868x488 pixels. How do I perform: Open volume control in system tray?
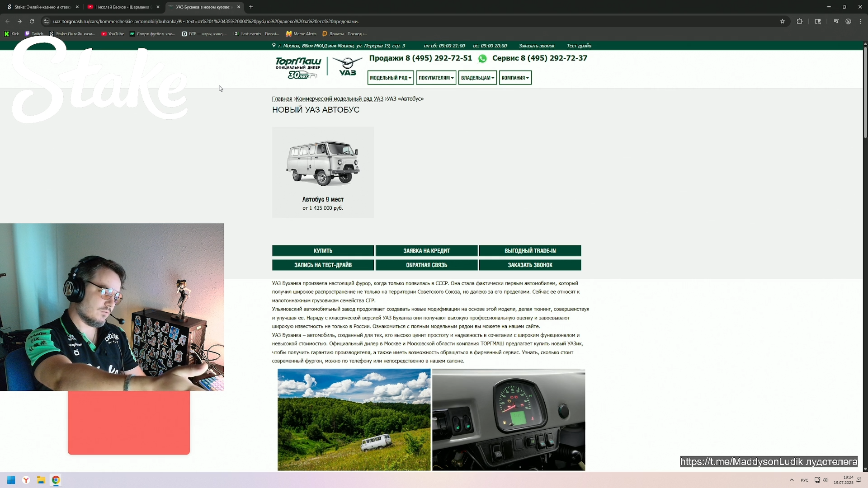[825, 480]
